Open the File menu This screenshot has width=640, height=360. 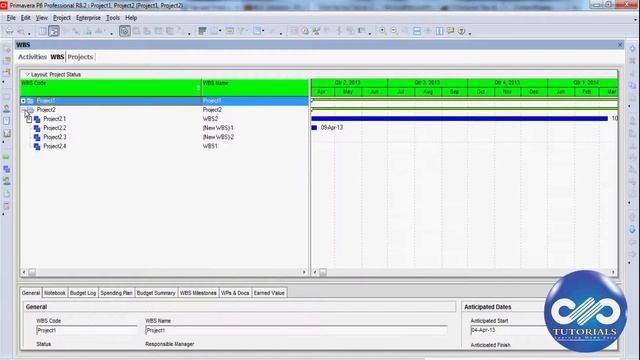point(11,18)
